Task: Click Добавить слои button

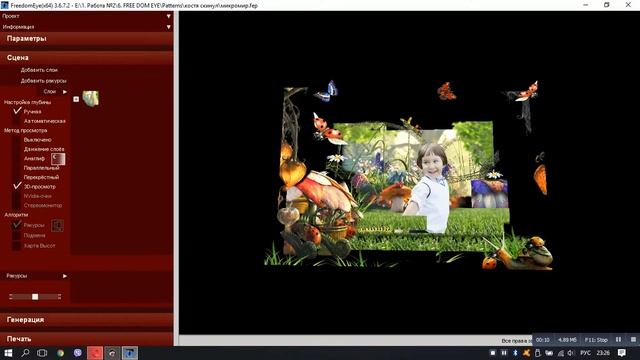Action: pyautogui.click(x=39, y=70)
